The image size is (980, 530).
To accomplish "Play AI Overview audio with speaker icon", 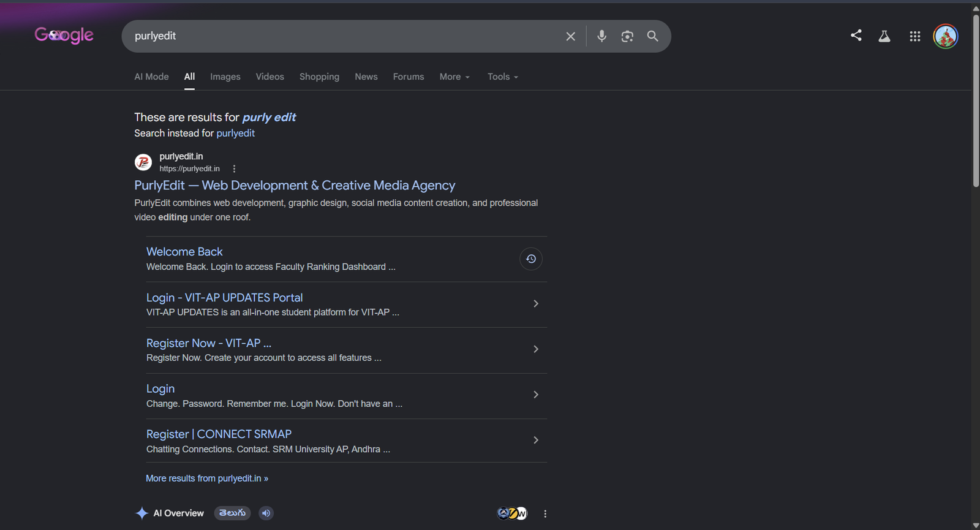I will click(x=266, y=513).
